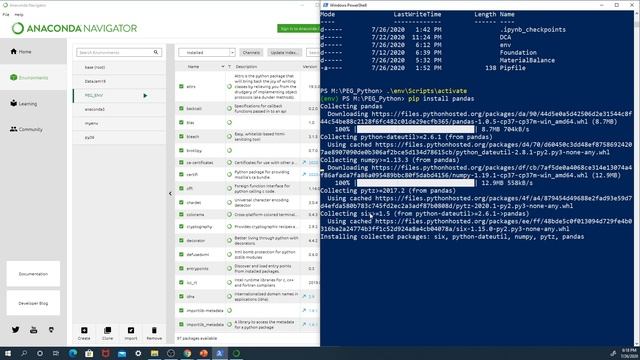Click the type circle icon for colorama
This screenshot has width=640, height=360.
[229, 214]
